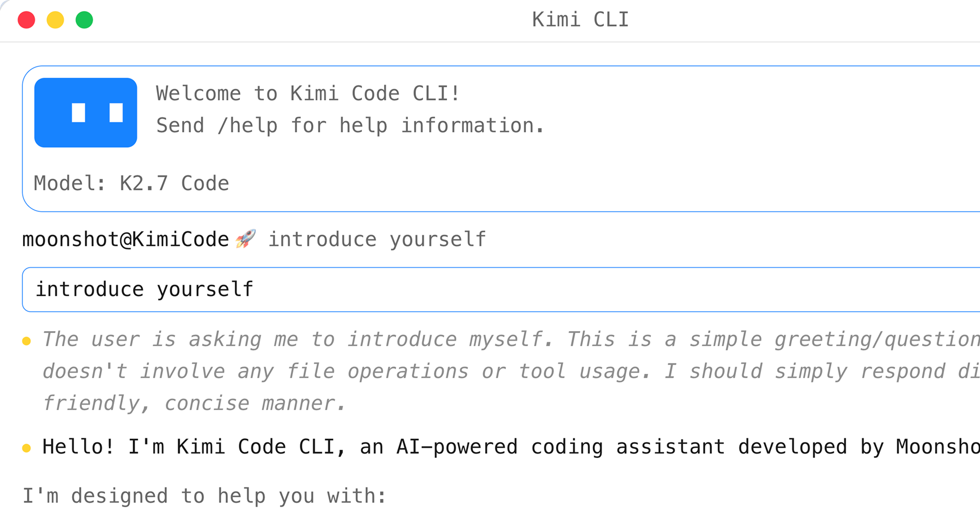Click the blue Kimi robot face logo
The image size is (980, 521).
tap(85, 113)
